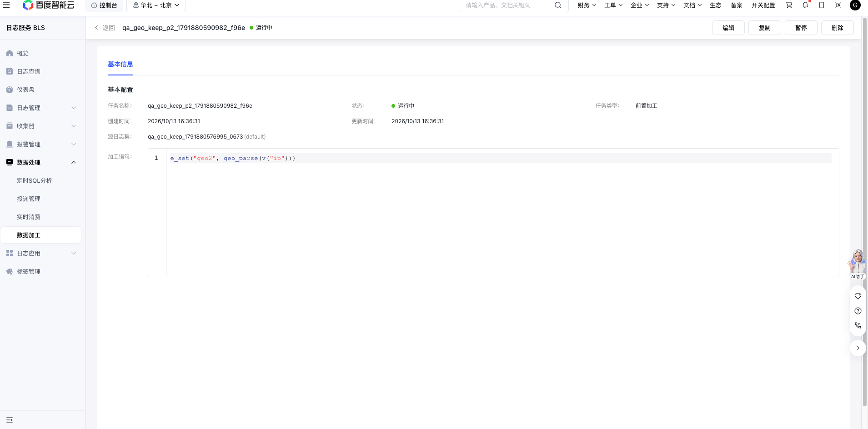Select 数据加工 in the sidebar
This screenshot has width=868, height=429.
click(x=41, y=235)
